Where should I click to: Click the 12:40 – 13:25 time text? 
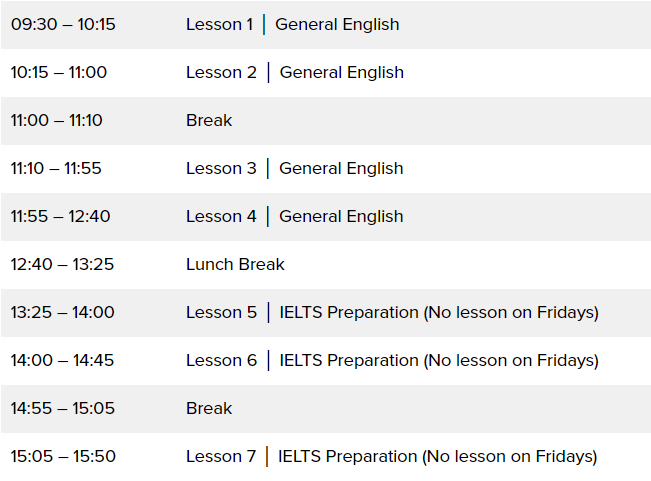point(60,264)
